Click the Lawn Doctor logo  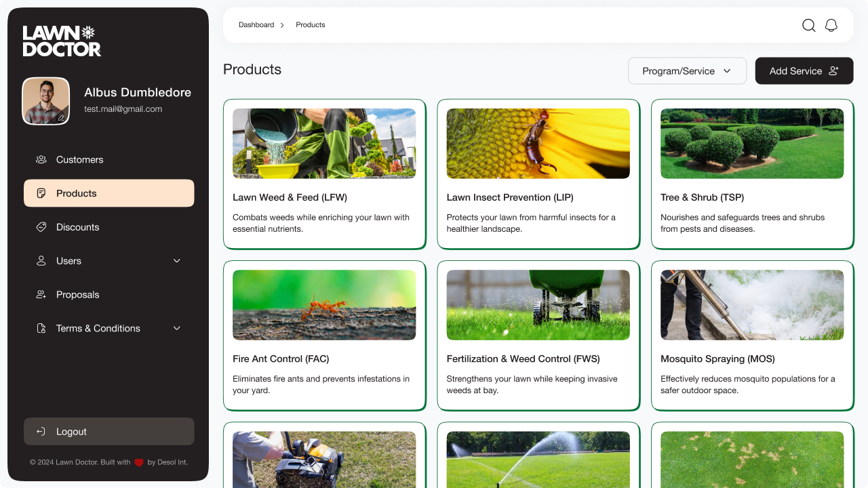62,41
